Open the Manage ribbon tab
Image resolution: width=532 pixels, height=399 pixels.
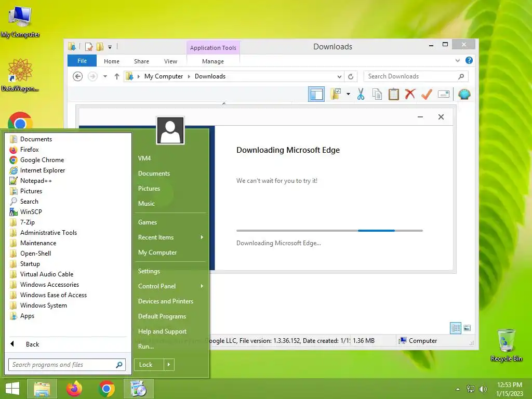pos(212,61)
